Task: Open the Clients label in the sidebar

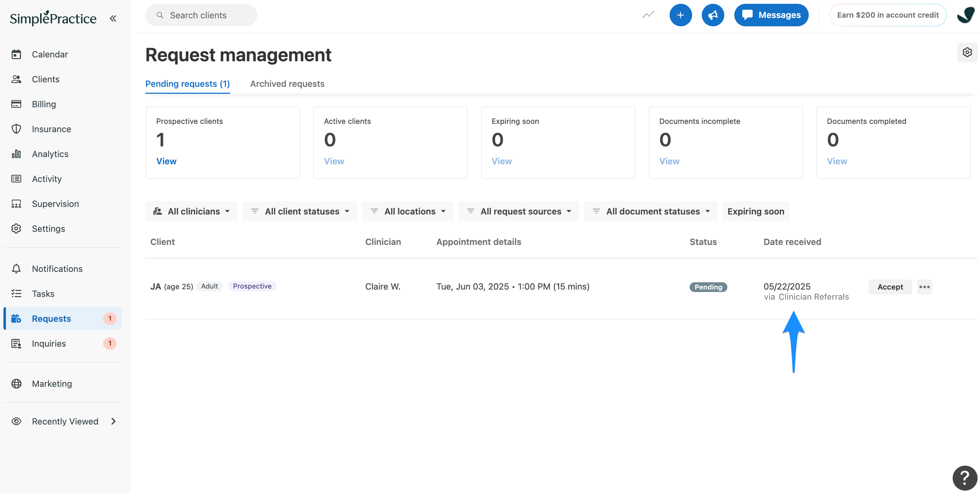Action: pyautogui.click(x=46, y=79)
